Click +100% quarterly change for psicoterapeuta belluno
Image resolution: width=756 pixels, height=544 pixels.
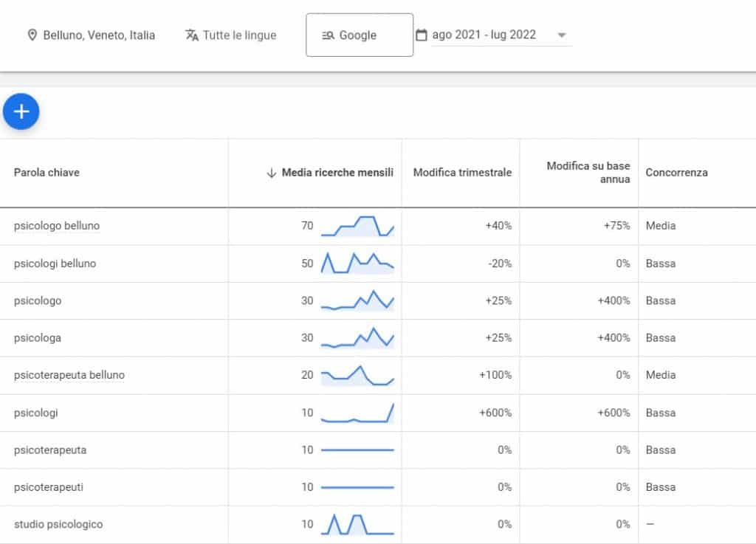pyautogui.click(x=495, y=375)
